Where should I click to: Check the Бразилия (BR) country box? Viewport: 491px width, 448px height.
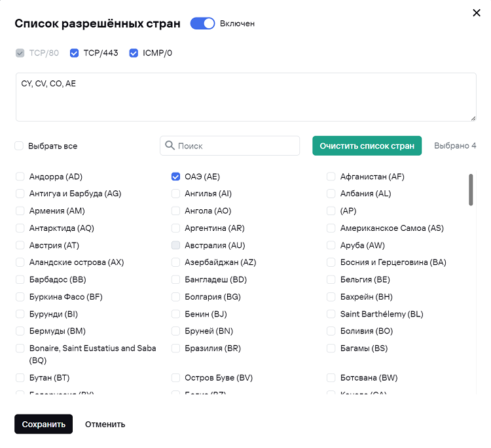(175, 349)
